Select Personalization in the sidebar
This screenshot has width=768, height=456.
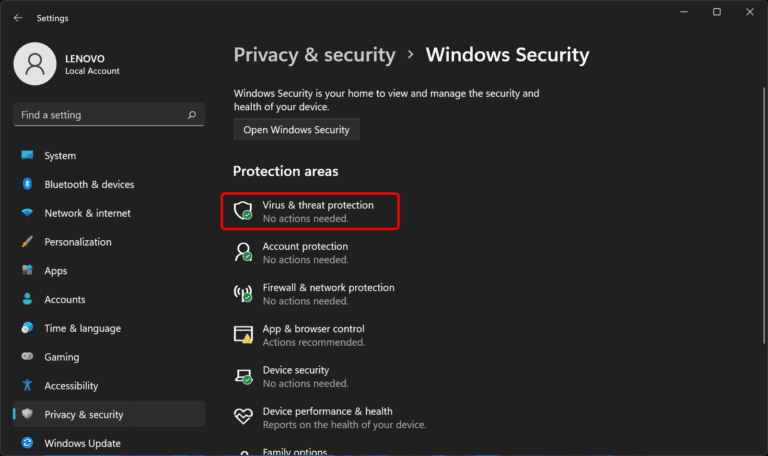(78, 242)
